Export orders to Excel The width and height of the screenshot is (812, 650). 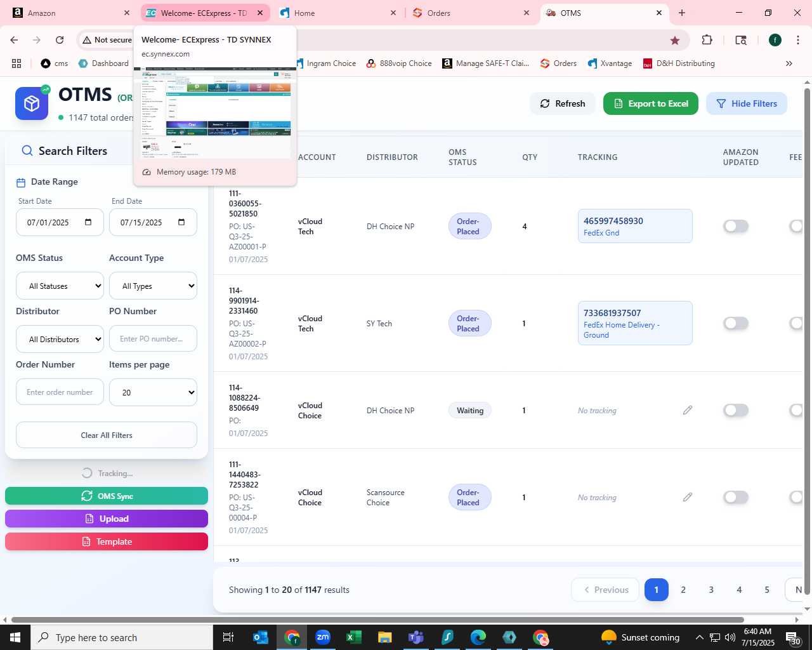coord(651,103)
